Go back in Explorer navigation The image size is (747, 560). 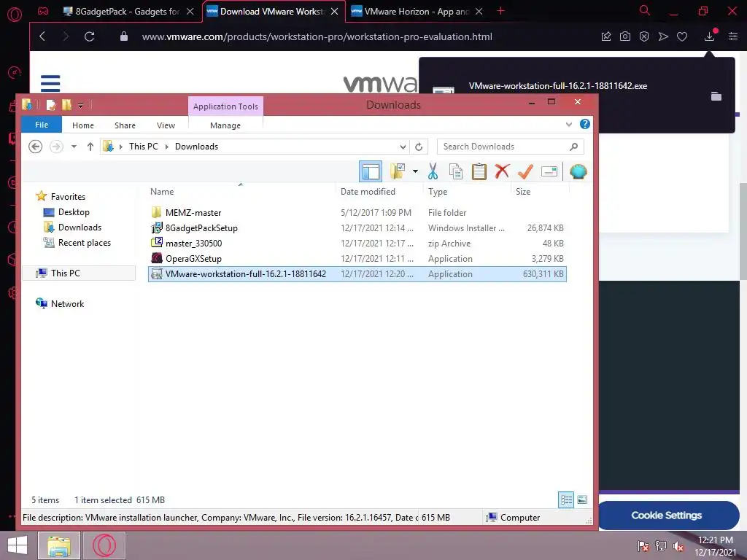tap(35, 146)
